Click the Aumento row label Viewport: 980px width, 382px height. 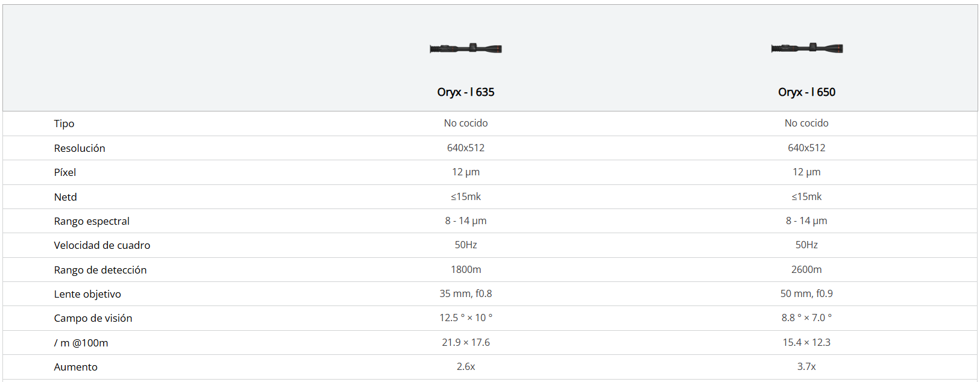(x=75, y=367)
